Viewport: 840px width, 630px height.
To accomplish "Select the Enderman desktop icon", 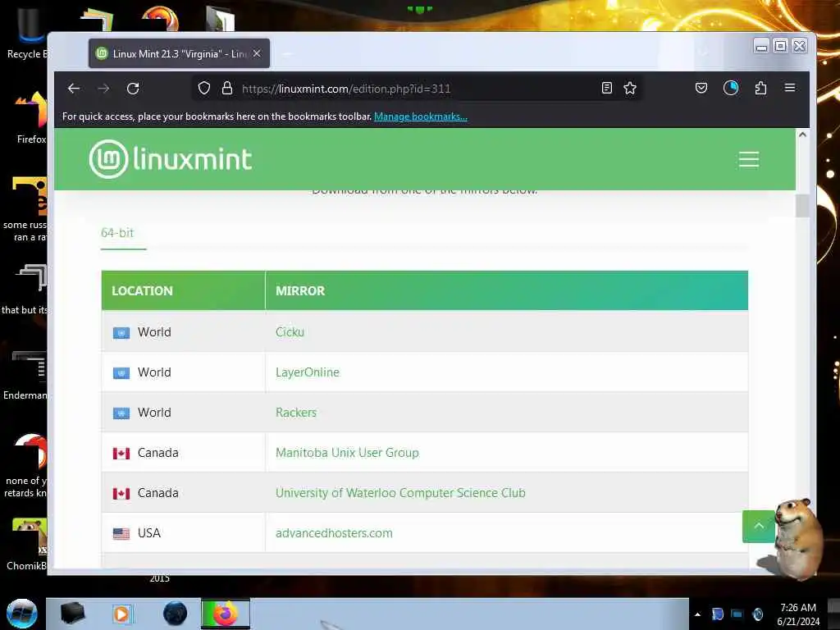I will tap(25, 375).
